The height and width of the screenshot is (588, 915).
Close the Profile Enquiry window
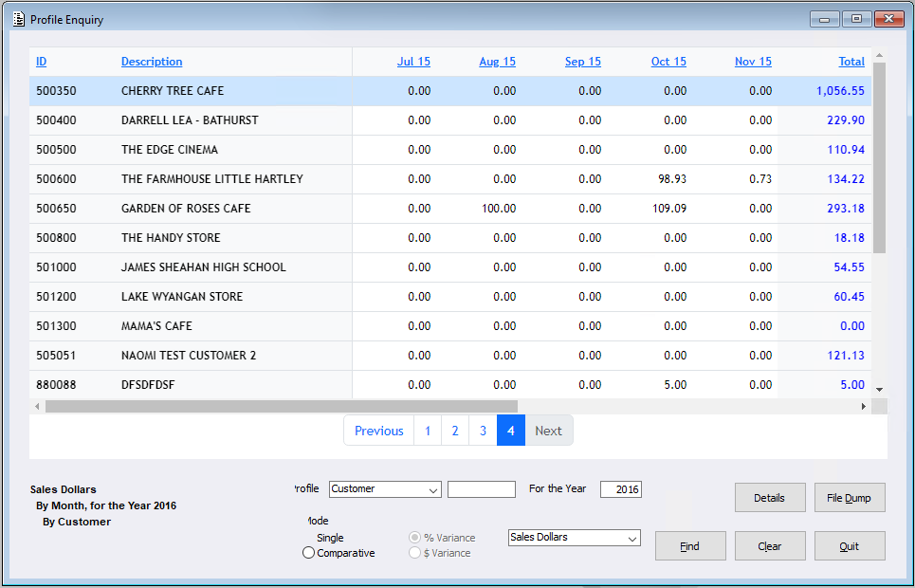point(888,19)
